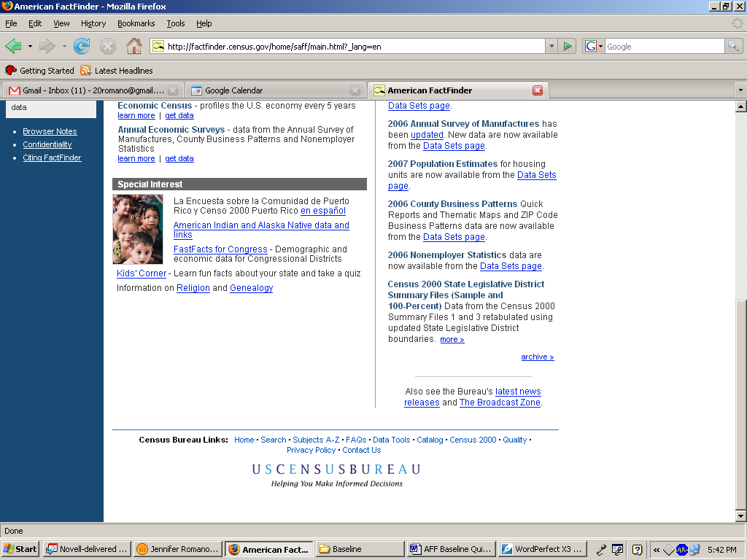Image resolution: width=747 pixels, height=560 pixels.
Task: Expand hidden tray icons chevron
Action: (657, 550)
